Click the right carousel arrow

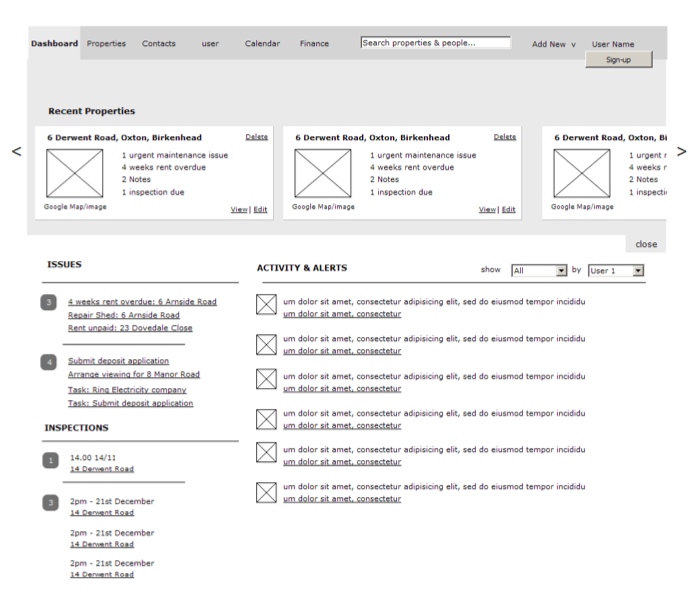681,152
